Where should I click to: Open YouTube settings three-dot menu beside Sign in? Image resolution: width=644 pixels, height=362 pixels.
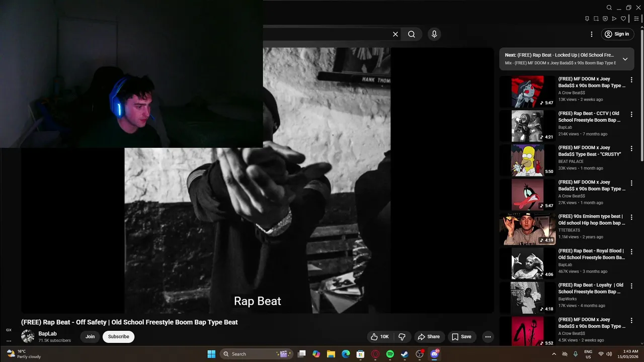(592, 34)
